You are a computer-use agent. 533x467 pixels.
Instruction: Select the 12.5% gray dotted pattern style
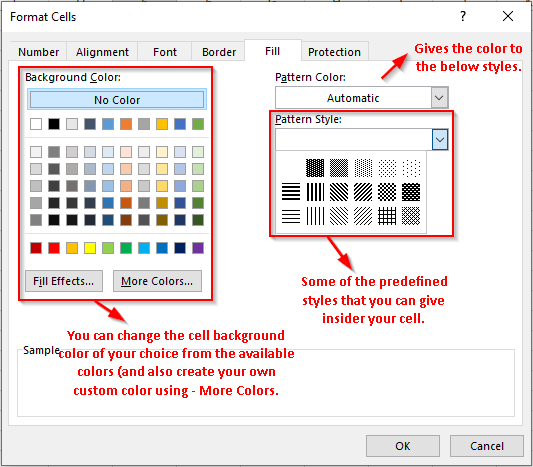[387, 168]
